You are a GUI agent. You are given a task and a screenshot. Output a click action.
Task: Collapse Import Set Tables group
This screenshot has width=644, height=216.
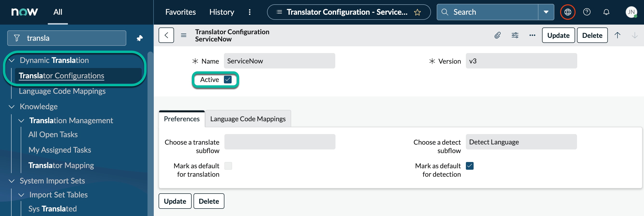21,195
